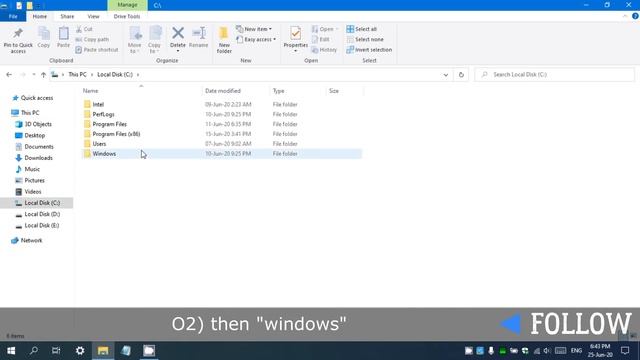Image resolution: width=640 pixels, height=360 pixels.
Task: Click Invert selection
Action: click(369, 49)
